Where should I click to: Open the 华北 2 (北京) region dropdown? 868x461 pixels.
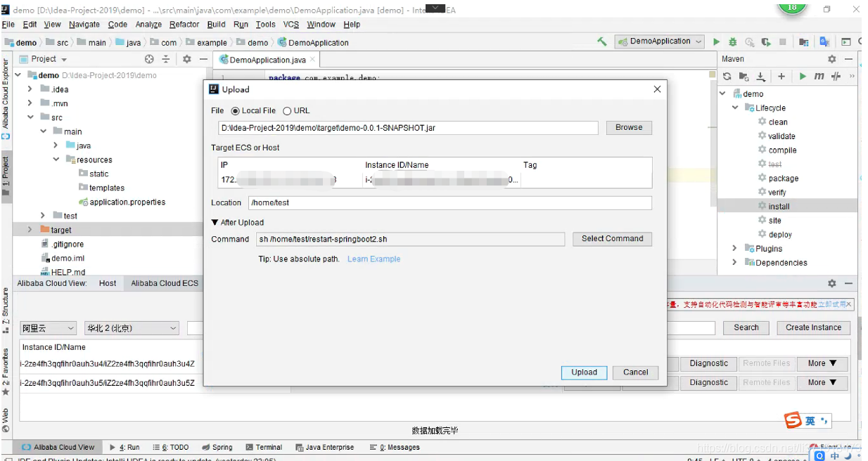click(x=132, y=328)
